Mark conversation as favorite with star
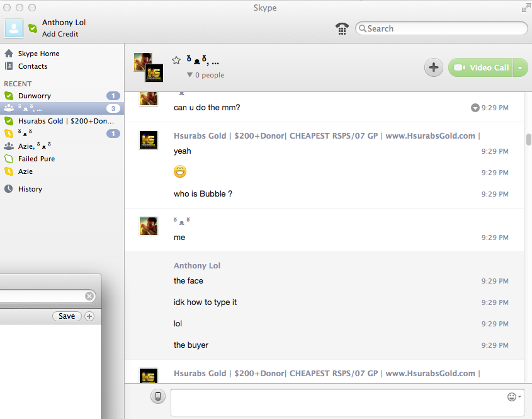 pyautogui.click(x=176, y=60)
